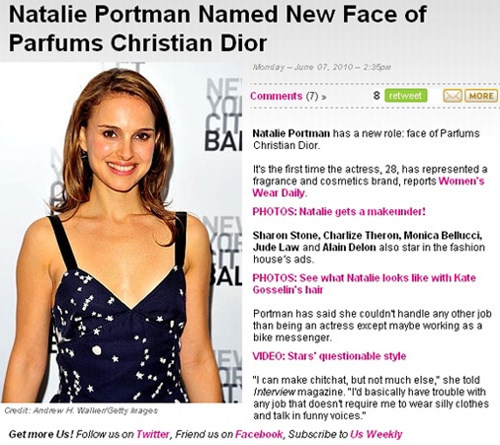Click the Alain Delon name link
This screenshot has width=500, height=445.
pyautogui.click(x=349, y=247)
